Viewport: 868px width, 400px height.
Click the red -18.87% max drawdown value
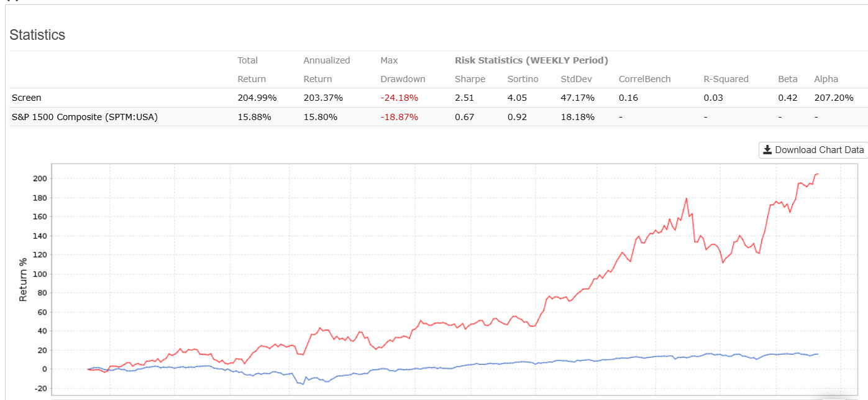point(399,117)
